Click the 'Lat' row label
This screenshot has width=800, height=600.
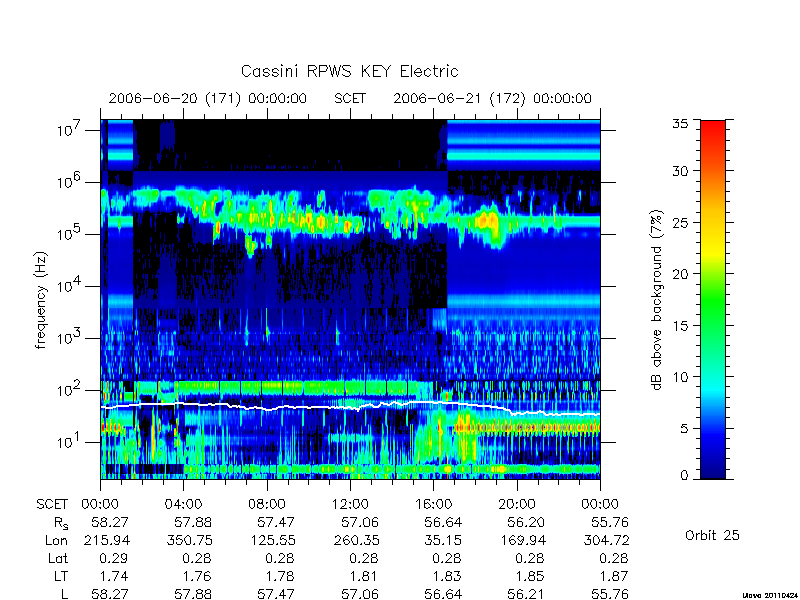click(58, 558)
